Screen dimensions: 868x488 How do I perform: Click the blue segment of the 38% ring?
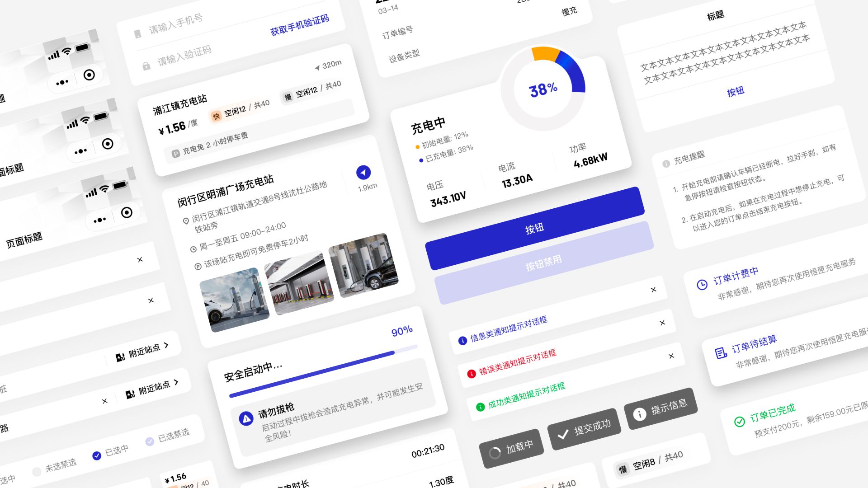click(573, 71)
